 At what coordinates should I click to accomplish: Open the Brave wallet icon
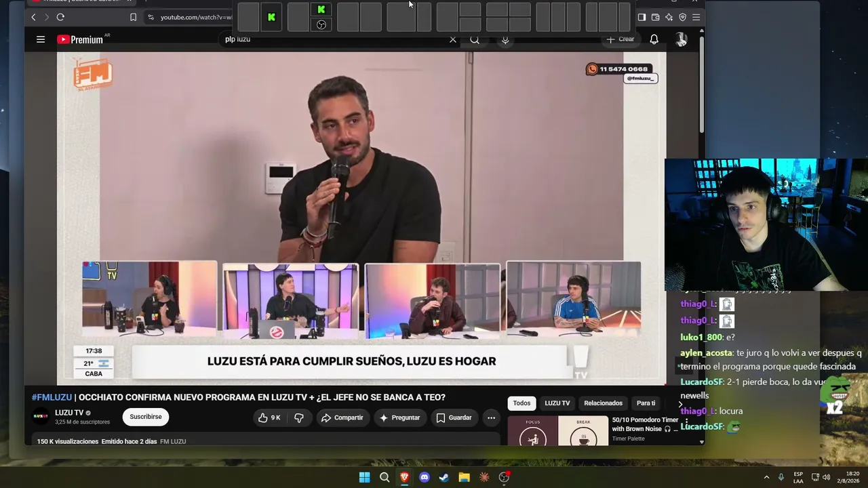[x=655, y=17]
